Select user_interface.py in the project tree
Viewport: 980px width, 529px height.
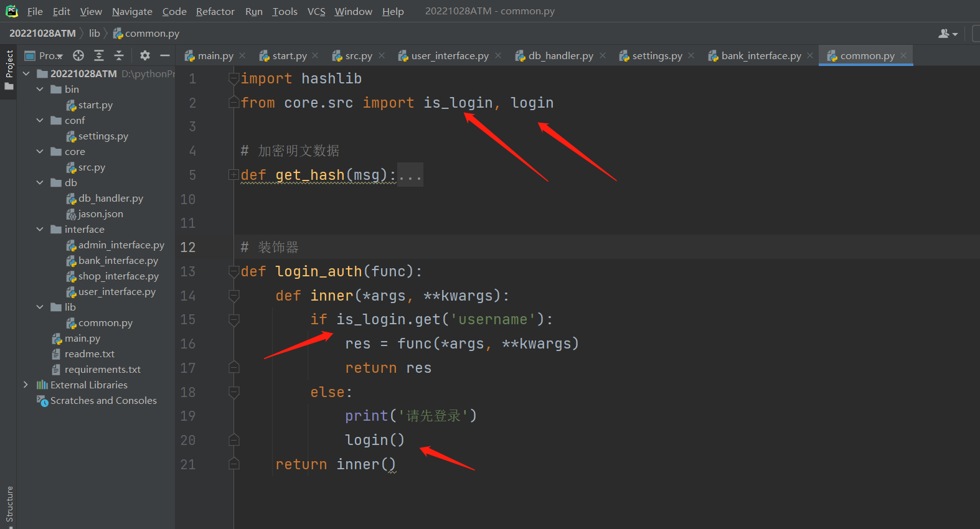point(117,292)
